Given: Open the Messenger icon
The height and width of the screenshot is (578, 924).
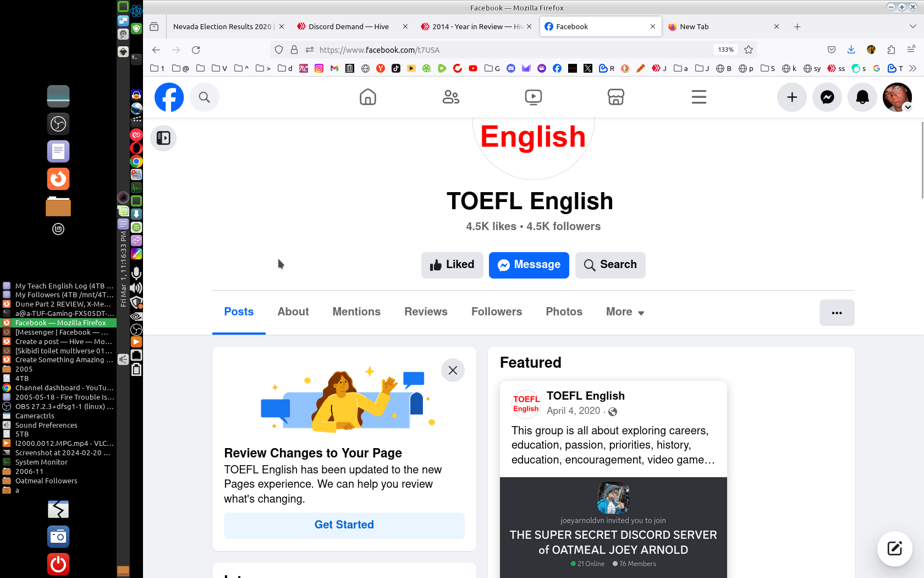Looking at the screenshot, I should click(x=827, y=97).
